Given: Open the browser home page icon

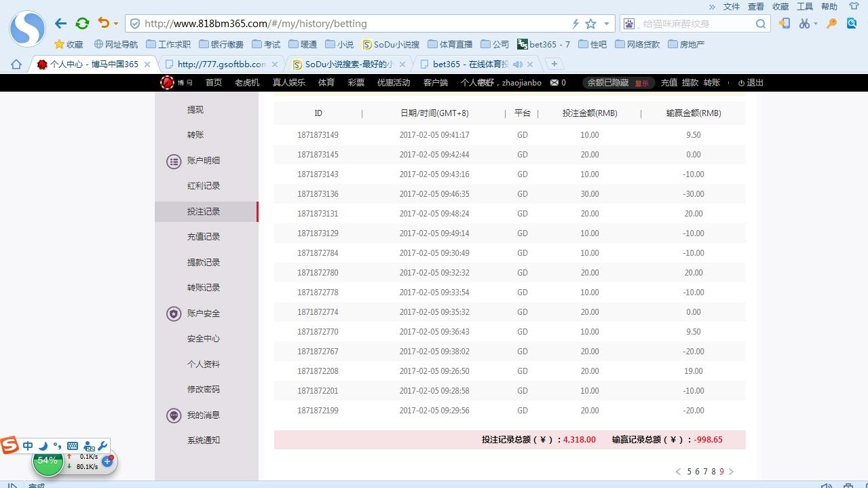Looking at the screenshot, I should pyautogui.click(x=16, y=64).
